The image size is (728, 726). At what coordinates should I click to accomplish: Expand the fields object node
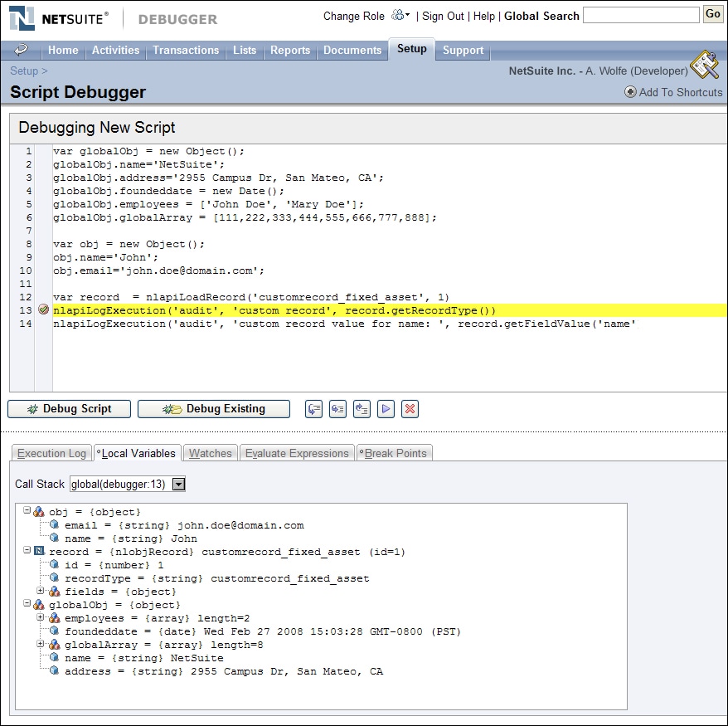click(41, 591)
